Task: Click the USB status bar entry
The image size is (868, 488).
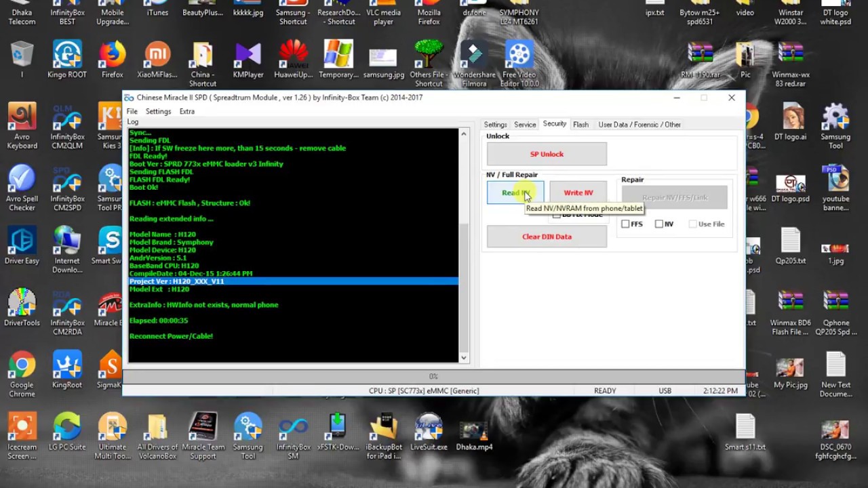Action: point(665,390)
